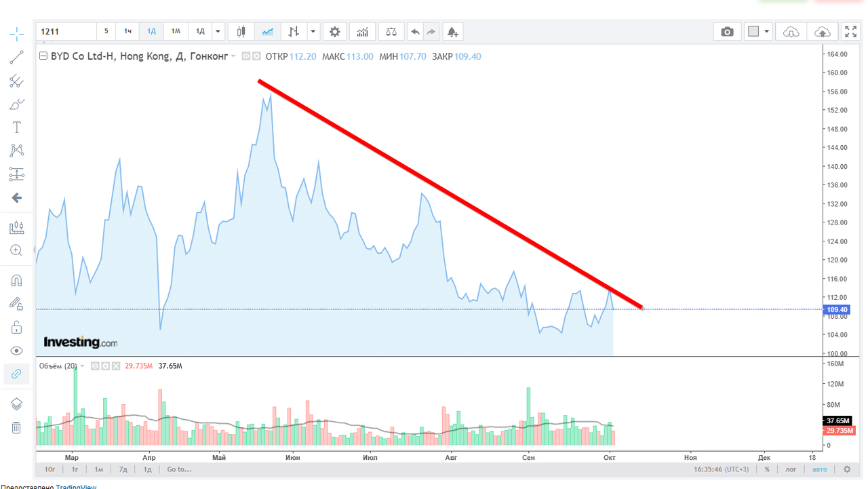Screen dimensions: 868x489
Task: Select the Text annotation tool
Action: 16,128
